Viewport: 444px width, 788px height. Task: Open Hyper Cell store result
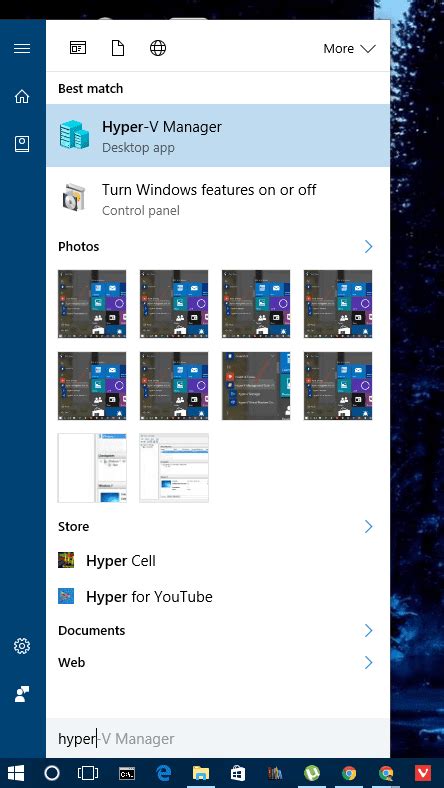(x=218, y=560)
